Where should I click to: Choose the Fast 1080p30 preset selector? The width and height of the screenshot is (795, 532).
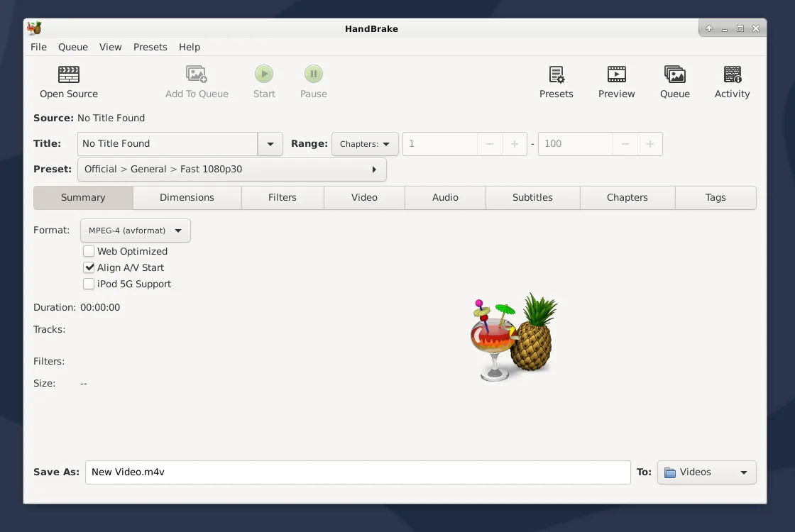[x=232, y=169]
